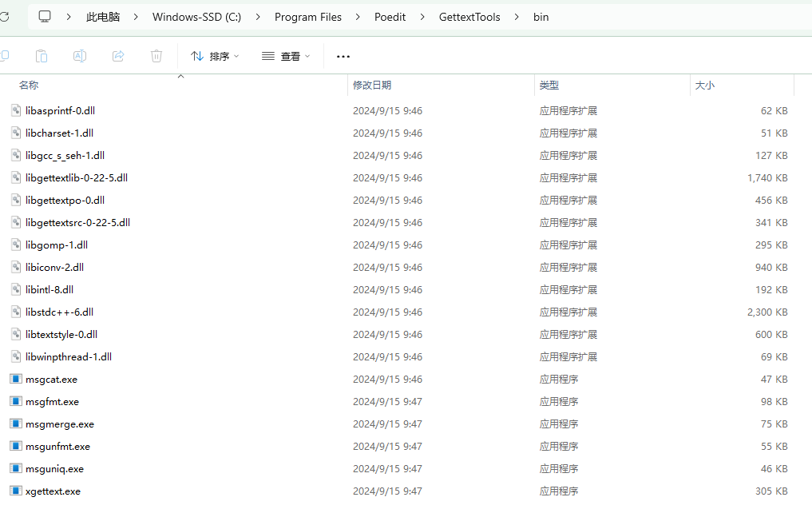This screenshot has width=812, height=517.
Task: Click the type 应用程序 for msgcat.exe
Action: pos(559,380)
